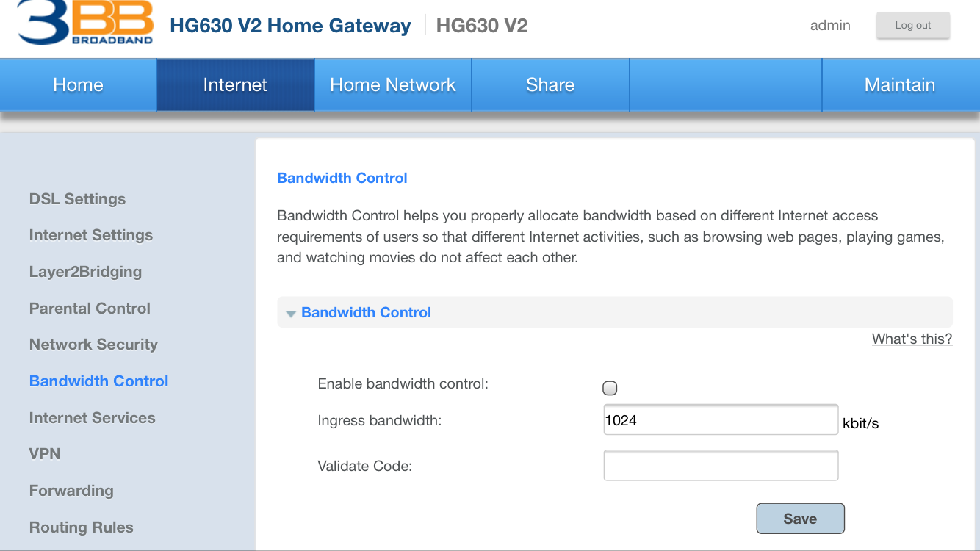Click the Save button
This screenshot has width=980, height=551.
(800, 519)
